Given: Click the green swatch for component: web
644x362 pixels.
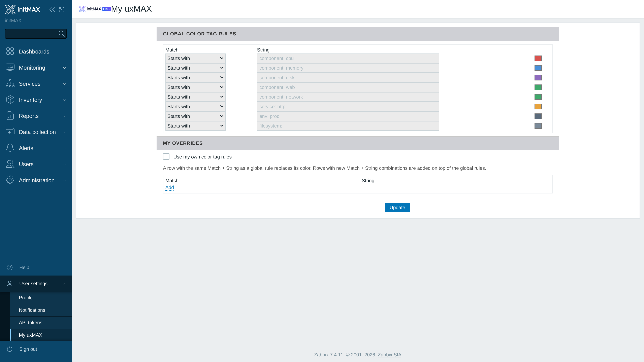Looking at the screenshot, I should (538, 87).
